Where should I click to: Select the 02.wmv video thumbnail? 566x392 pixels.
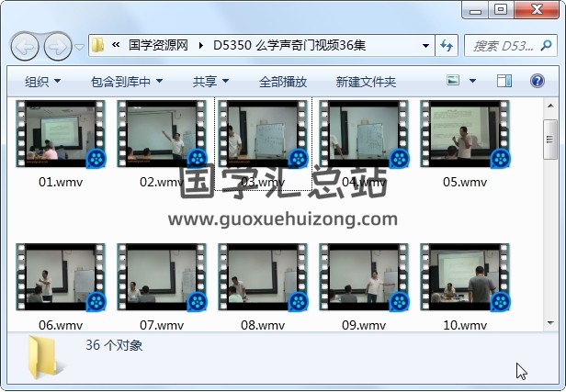pyautogui.click(x=162, y=134)
